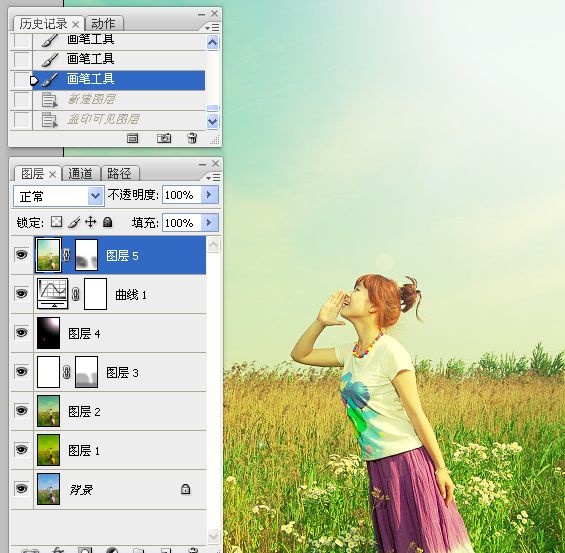Hide the 图层 5 layer with its eye
The image size is (565, 553).
pyautogui.click(x=22, y=254)
